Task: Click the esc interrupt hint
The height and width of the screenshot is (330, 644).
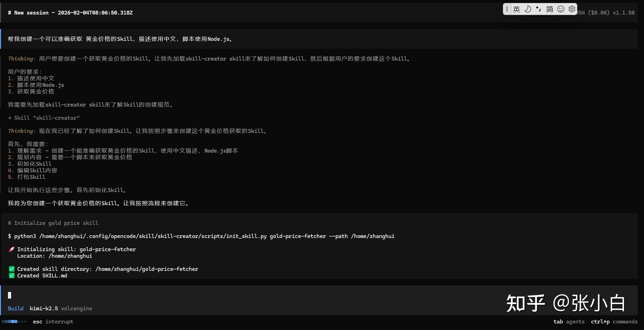Action: pos(53,322)
